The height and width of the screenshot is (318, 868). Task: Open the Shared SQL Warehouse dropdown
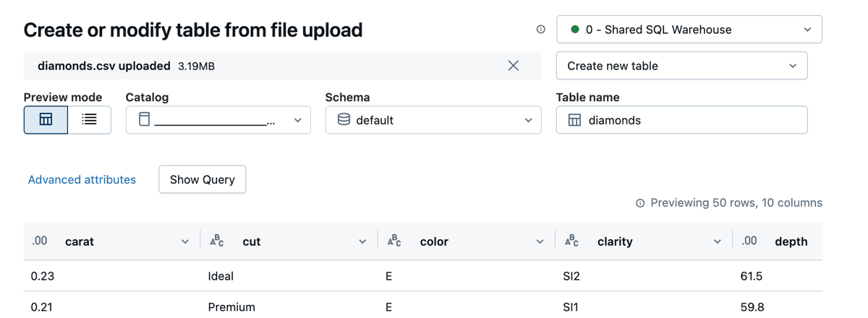point(689,30)
